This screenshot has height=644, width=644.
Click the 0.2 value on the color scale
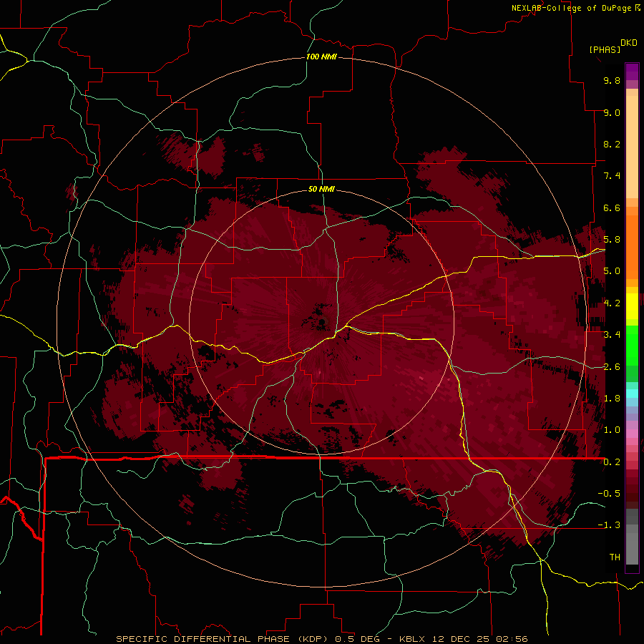pos(612,462)
